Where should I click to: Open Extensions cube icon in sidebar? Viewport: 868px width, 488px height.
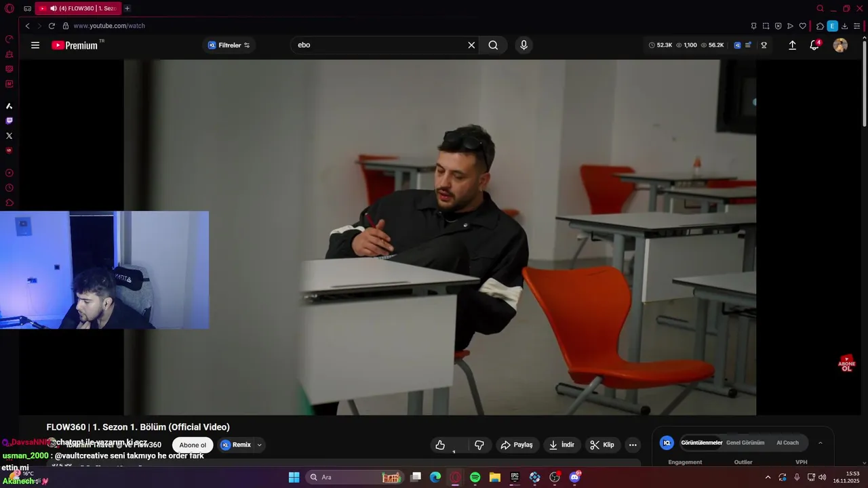tap(9, 203)
